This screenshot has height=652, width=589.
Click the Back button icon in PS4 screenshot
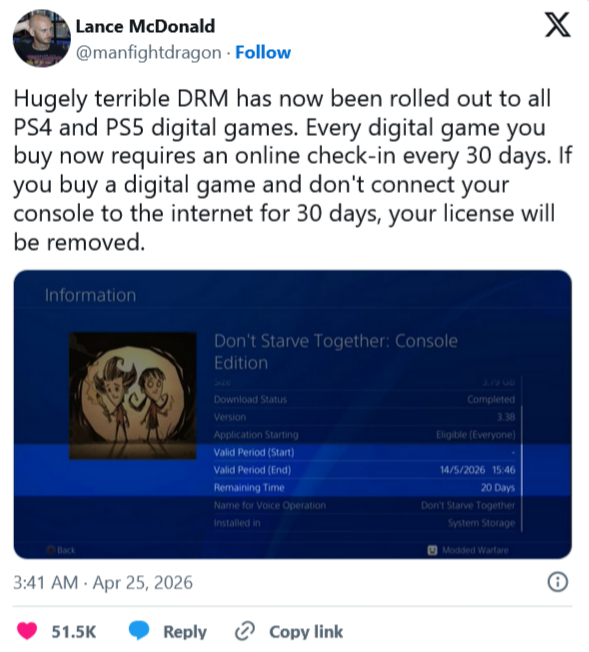coord(51,550)
